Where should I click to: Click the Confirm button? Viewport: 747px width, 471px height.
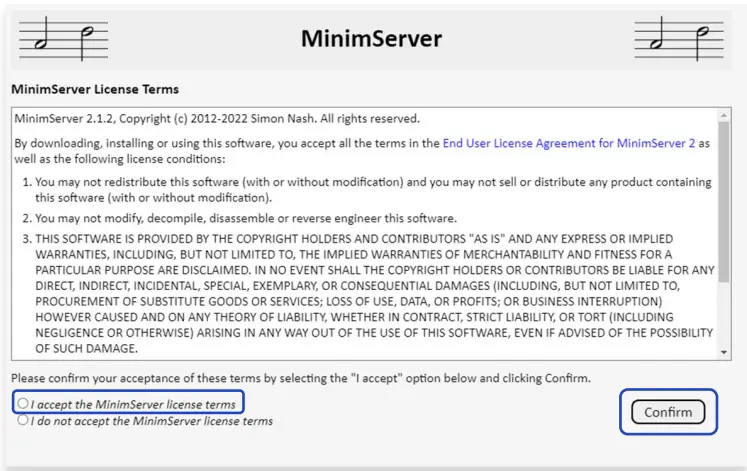click(x=668, y=412)
